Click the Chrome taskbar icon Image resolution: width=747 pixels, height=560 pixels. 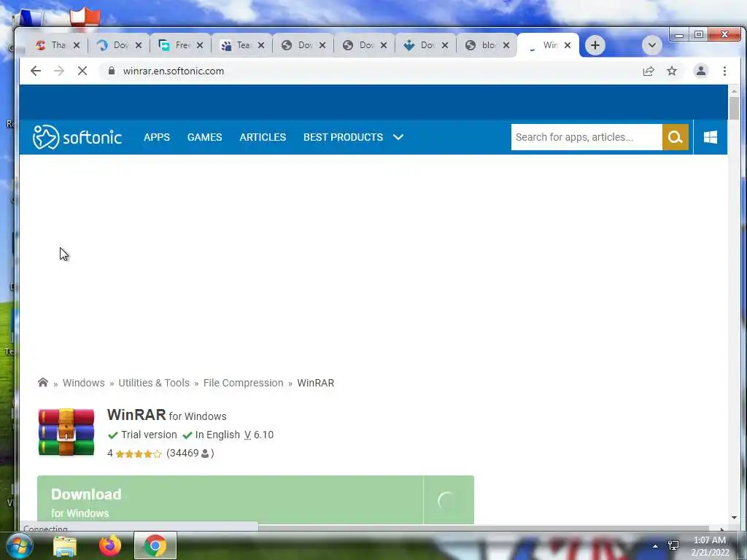coord(155,545)
